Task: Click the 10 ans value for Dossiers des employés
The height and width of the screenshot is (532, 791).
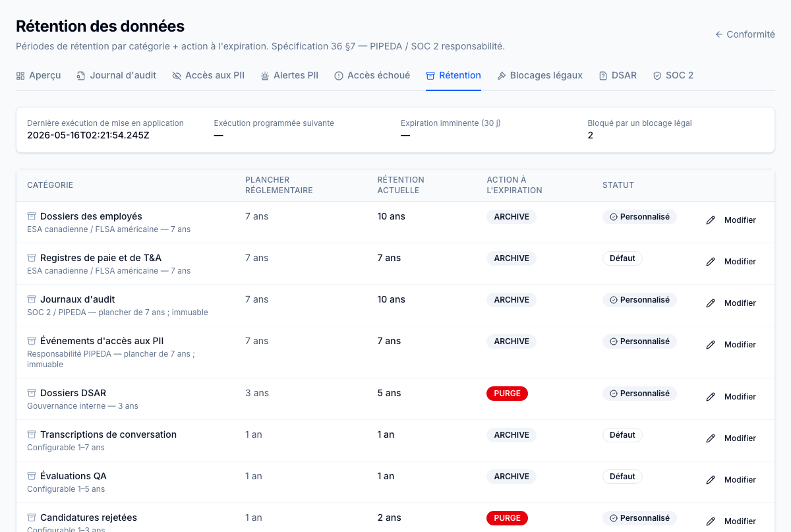Action: click(x=392, y=216)
